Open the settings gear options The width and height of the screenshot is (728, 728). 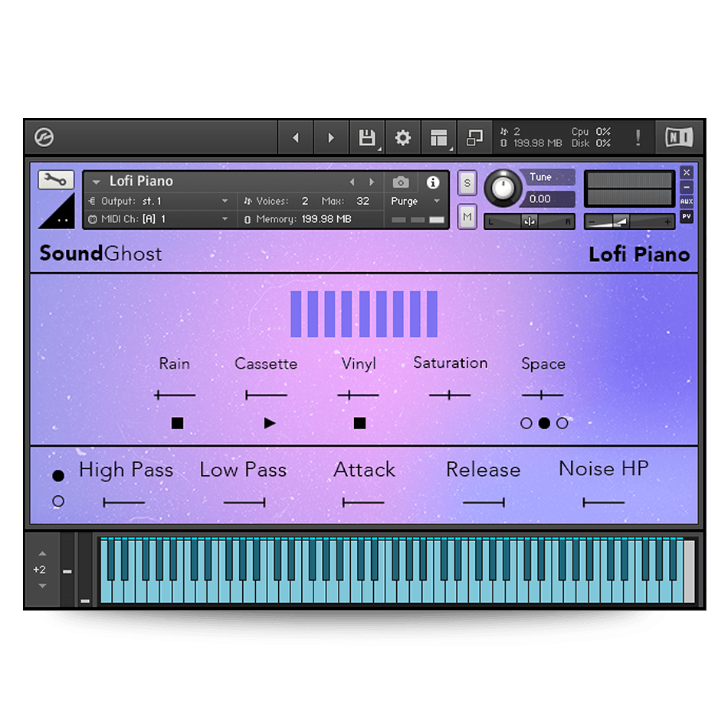[x=403, y=137]
